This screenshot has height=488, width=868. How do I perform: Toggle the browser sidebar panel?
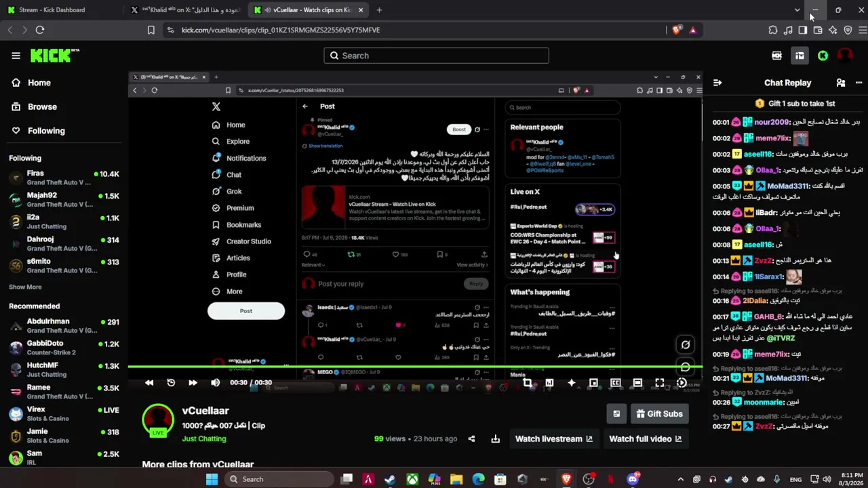pos(803,30)
